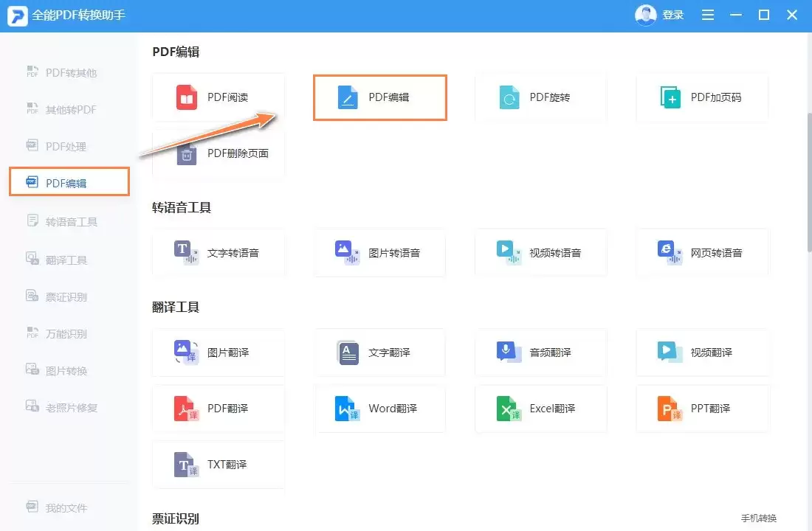Open the PDF删除页面 tool

(x=219, y=153)
